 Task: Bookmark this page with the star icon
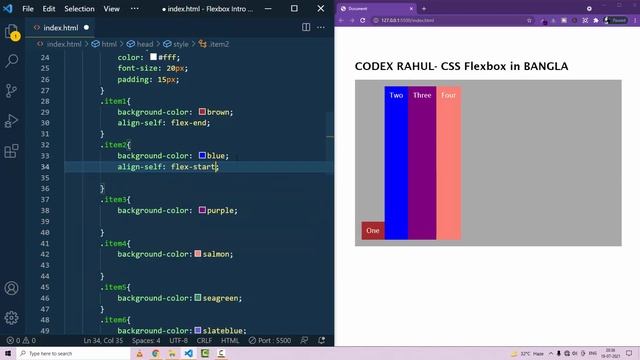pos(529,20)
